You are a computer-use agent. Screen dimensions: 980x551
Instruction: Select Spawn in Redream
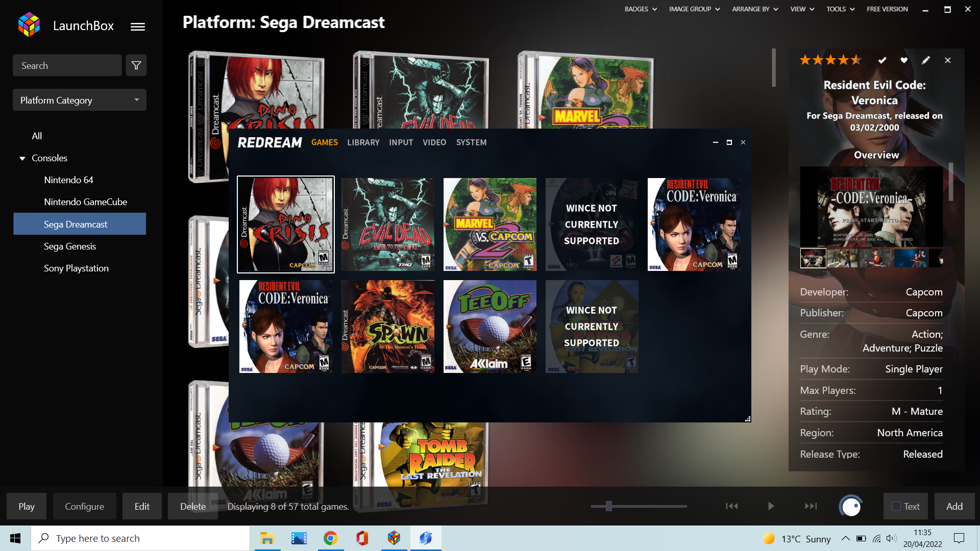(x=388, y=327)
